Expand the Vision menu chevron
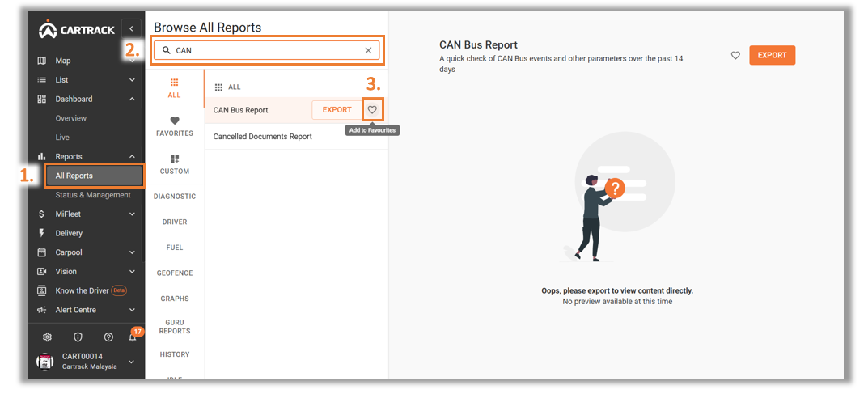Viewport: 868px width, 394px height. [x=132, y=272]
